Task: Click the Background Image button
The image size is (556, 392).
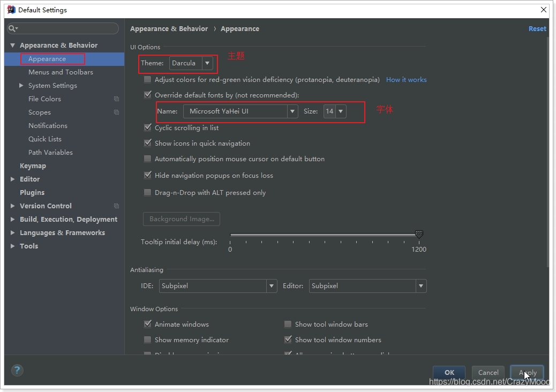Action: pyautogui.click(x=182, y=219)
